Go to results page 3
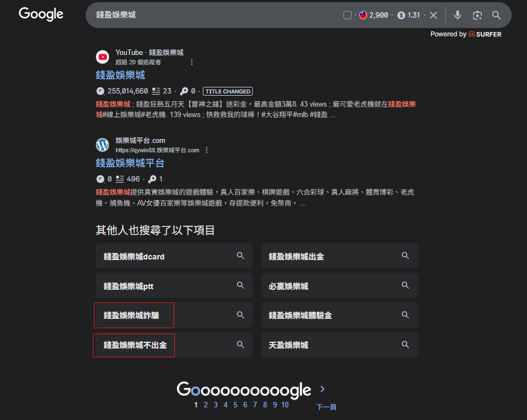Viewport: 527px width, 420px height. 215,405
